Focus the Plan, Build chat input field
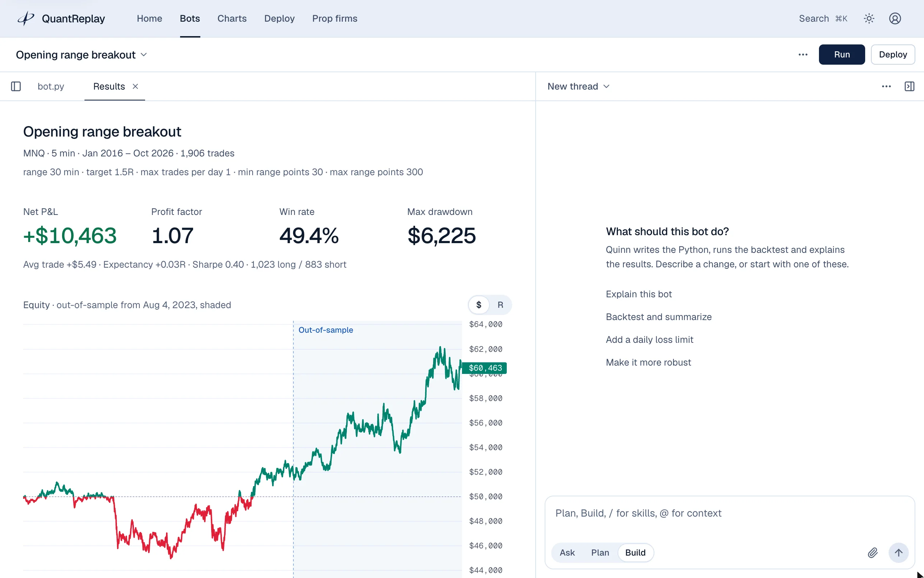The width and height of the screenshot is (924, 578). point(729,513)
